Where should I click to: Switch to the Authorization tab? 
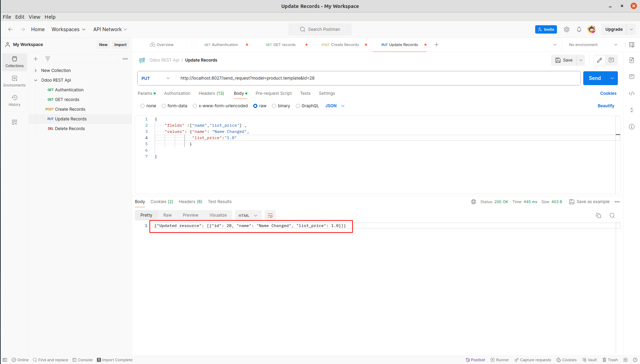tap(177, 93)
